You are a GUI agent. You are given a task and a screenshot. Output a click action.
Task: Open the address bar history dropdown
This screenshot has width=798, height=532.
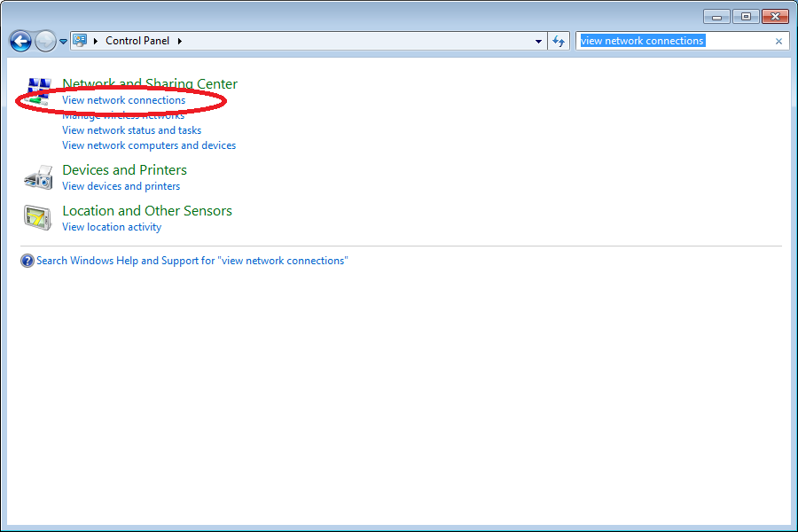click(538, 42)
